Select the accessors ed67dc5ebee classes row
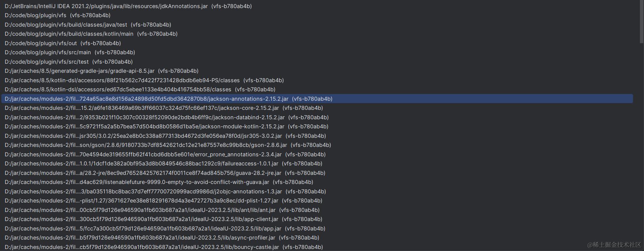The height and width of the screenshot is (251, 644). (317, 89)
